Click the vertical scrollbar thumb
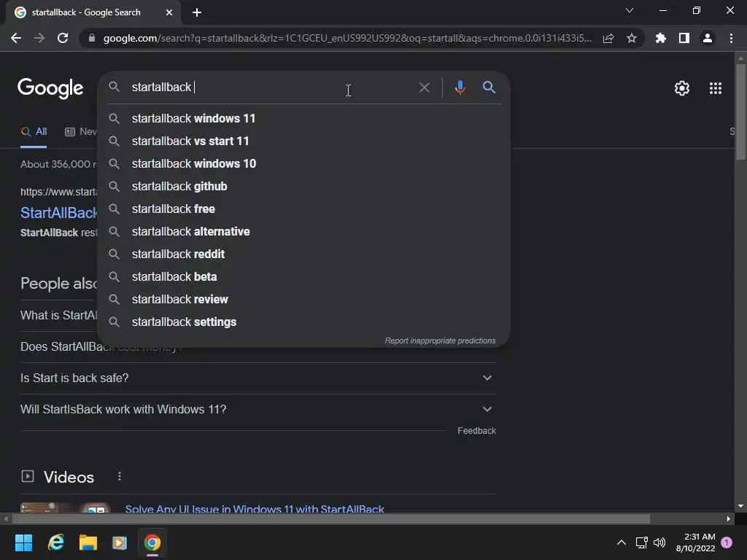 pos(740,112)
